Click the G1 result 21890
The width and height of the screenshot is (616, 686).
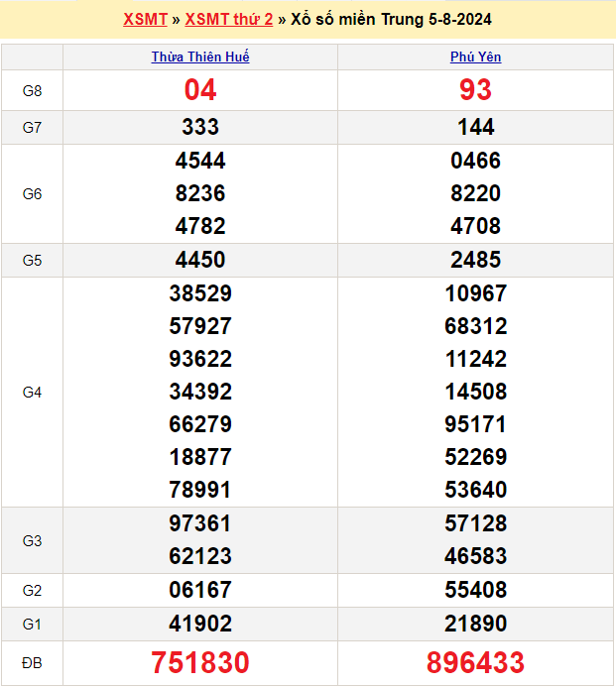(x=475, y=624)
